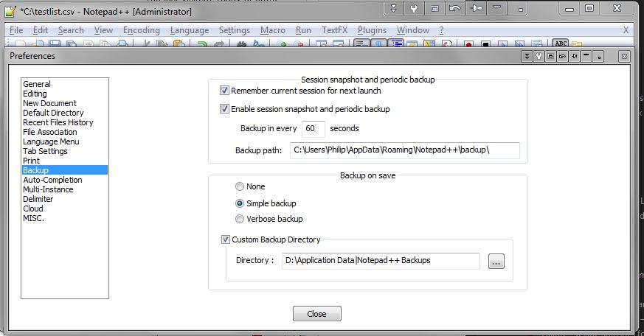Click the Find binoculars toolbar icon
The height and width of the screenshot is (336, 644).
click(x=242, y=43)
